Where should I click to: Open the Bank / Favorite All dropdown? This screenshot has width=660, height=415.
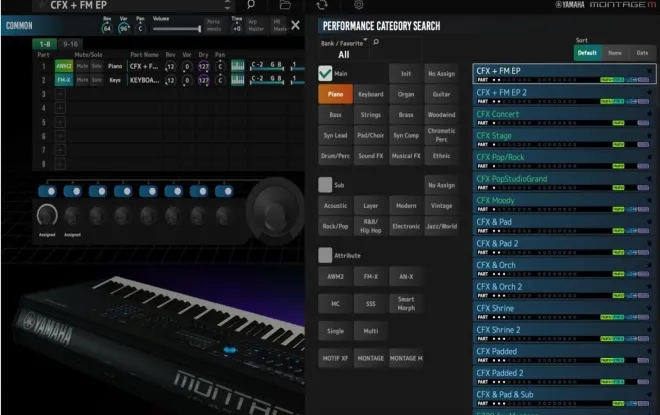point(343,49)
